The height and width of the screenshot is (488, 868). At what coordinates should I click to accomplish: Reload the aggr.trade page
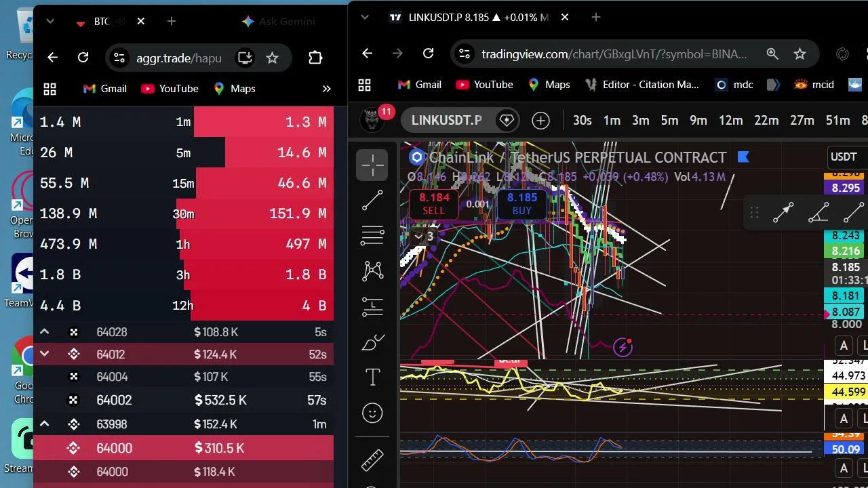tap(83, 58)
